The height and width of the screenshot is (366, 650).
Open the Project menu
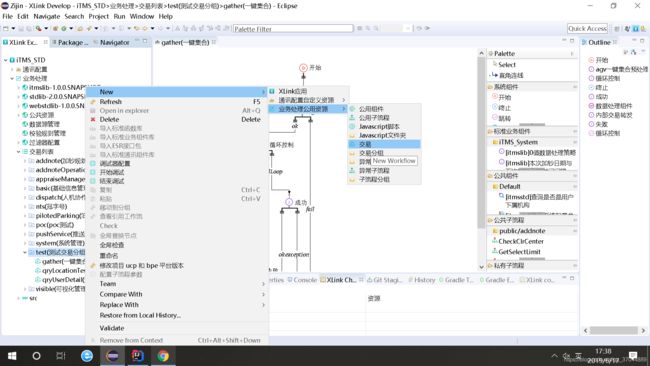tap(98, 16)
